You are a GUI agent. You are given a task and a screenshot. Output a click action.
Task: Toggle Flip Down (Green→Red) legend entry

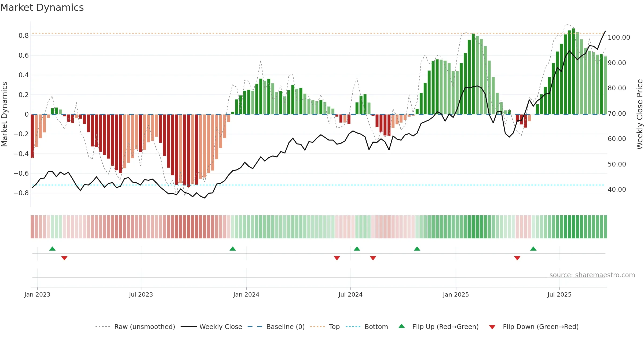pyautogui.click(x=534, y=327)
